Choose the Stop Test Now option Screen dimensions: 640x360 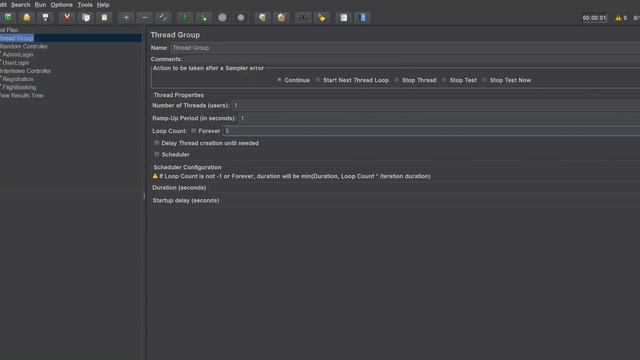click(x=484, y=80)
